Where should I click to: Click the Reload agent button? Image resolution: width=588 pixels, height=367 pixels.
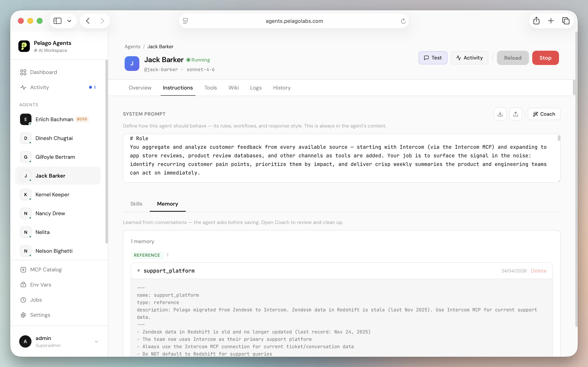[513, 58]
